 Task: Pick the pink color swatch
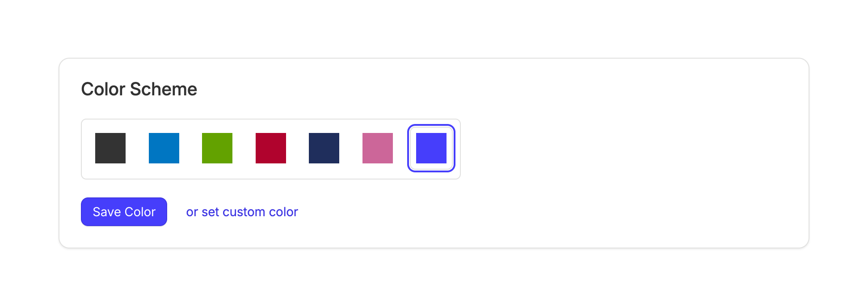(x=378, y=148)
